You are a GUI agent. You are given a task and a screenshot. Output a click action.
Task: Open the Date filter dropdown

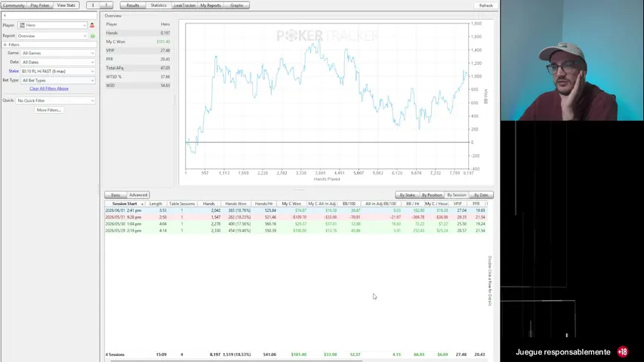click(58, 63)
